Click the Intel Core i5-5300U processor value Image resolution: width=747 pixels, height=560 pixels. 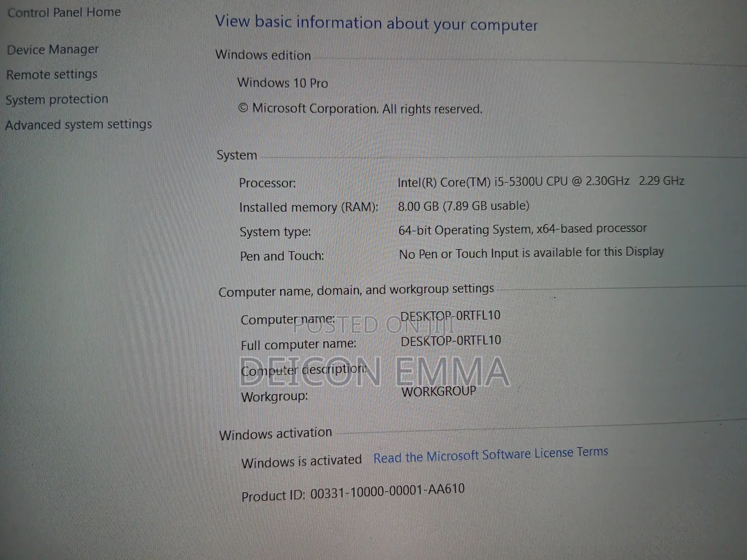pos(541,181)
